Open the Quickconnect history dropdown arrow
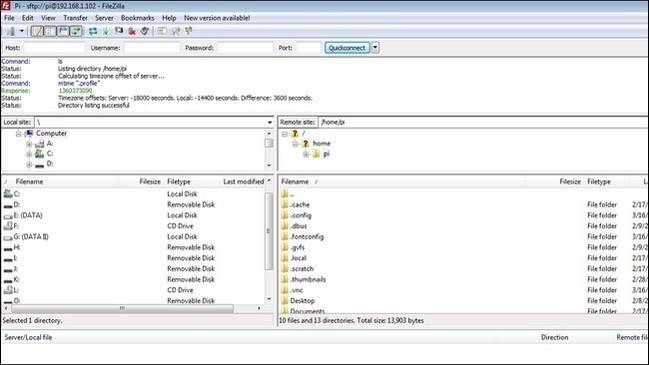Image resolution: width=649 pixels, height=365 pixels. (375, 48)
